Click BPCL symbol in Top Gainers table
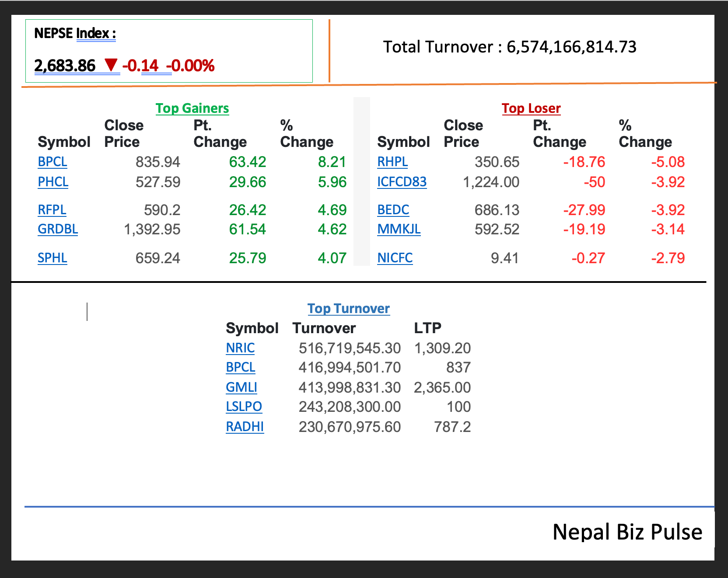This screenshot has height=578, width=728. 52,162
